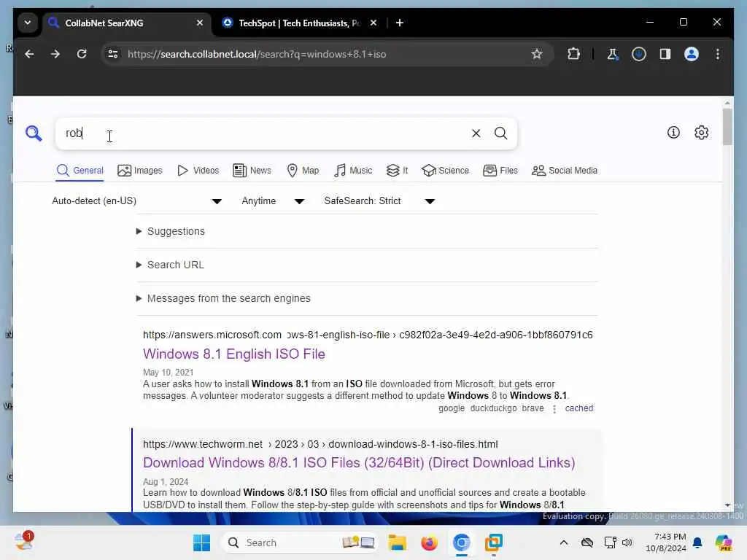
Task: Select the It search category
Action: click(x=397, y=171)
